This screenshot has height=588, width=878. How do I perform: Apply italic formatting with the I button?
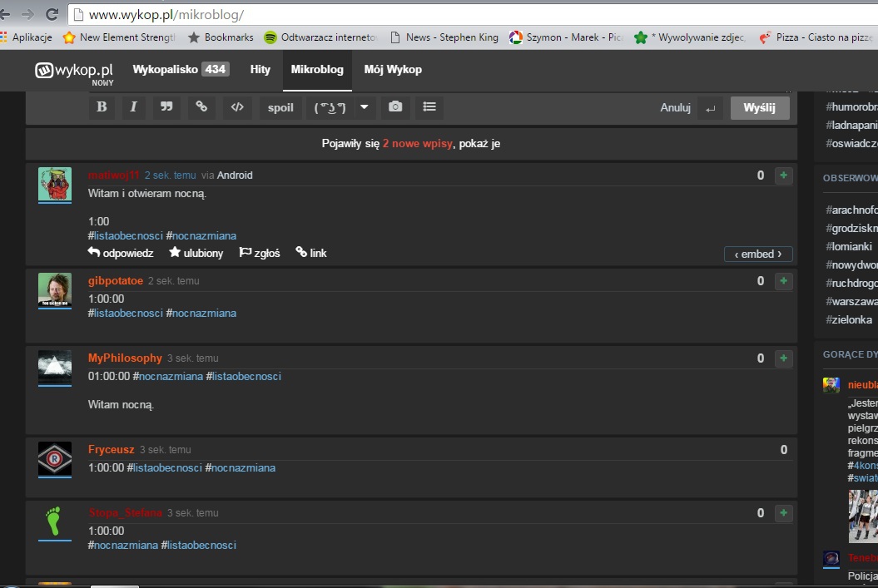click(x=133, y=107)
